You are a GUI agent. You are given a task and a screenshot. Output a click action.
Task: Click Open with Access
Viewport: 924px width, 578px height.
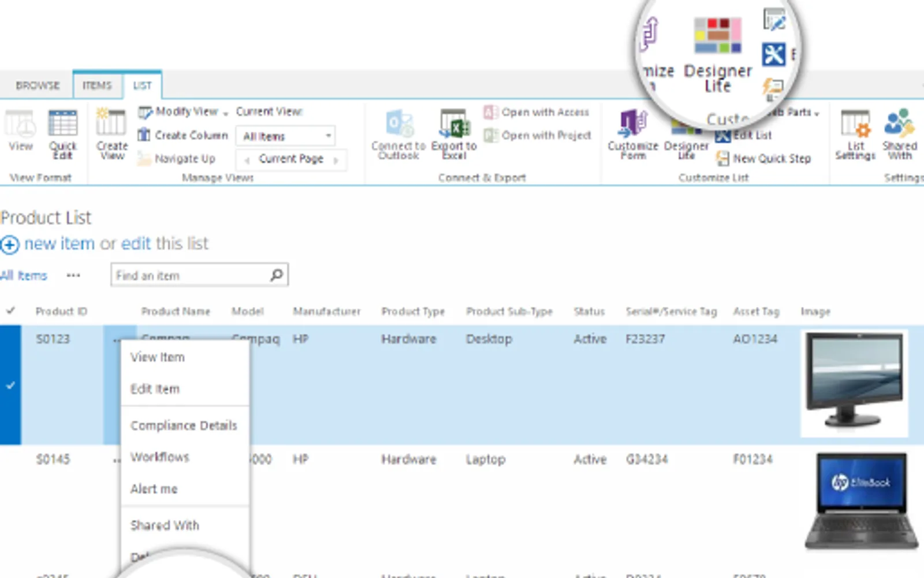coord(537,112)
